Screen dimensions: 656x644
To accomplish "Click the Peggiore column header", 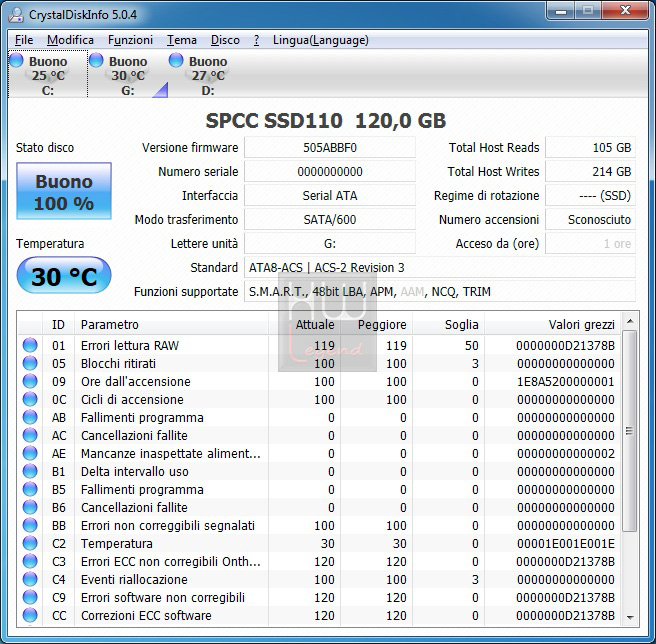I will (x=377, y=325).
